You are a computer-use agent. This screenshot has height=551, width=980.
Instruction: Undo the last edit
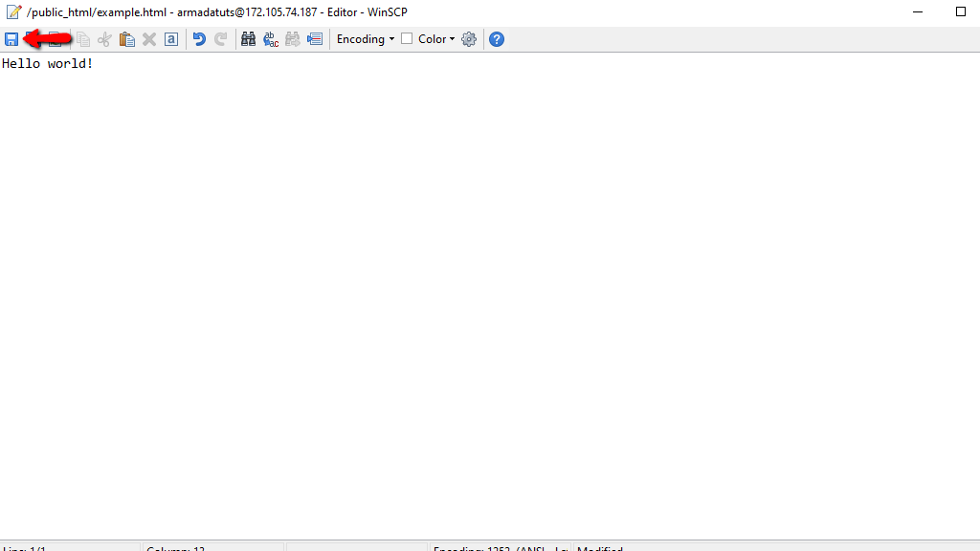point(199,39)
